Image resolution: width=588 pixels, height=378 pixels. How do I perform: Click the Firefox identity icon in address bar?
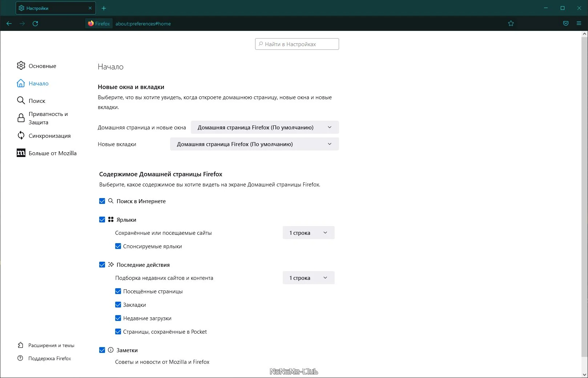tap(91, 24)
